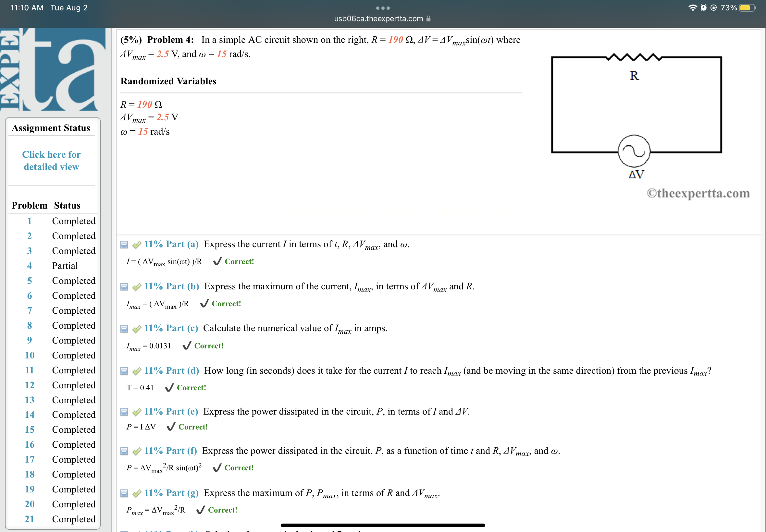Tap the ellipsis icon at top center
Screen dimensions: 766x532
point(383,8)
